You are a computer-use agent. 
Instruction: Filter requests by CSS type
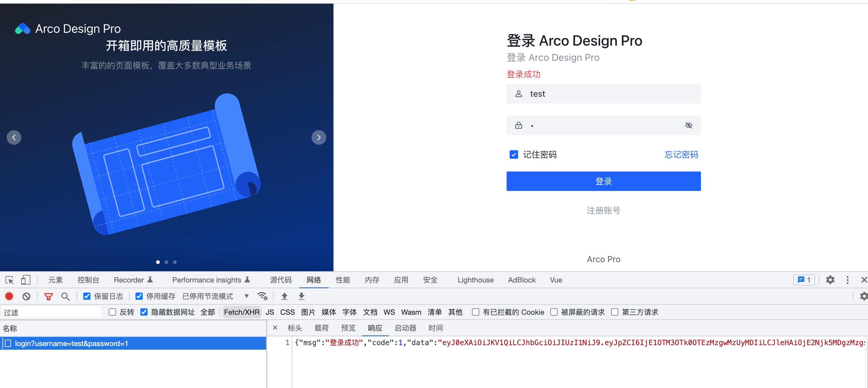(x=287, y=312)
